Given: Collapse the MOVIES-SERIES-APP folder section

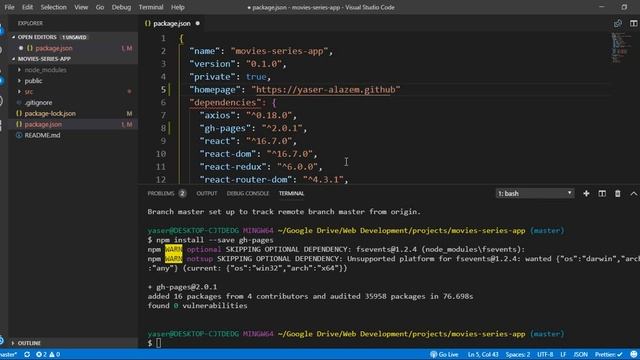Looking at the screenshot, I should click(x=73, y=59).
